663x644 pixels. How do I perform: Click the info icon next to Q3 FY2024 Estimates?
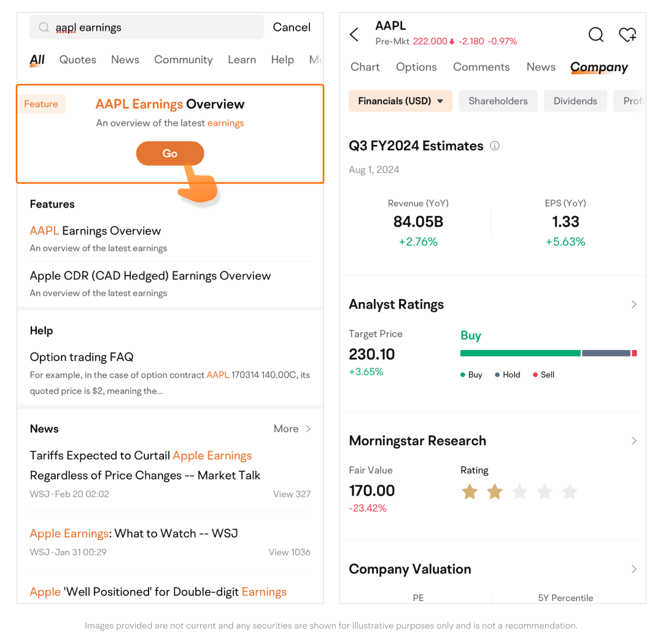495,146
